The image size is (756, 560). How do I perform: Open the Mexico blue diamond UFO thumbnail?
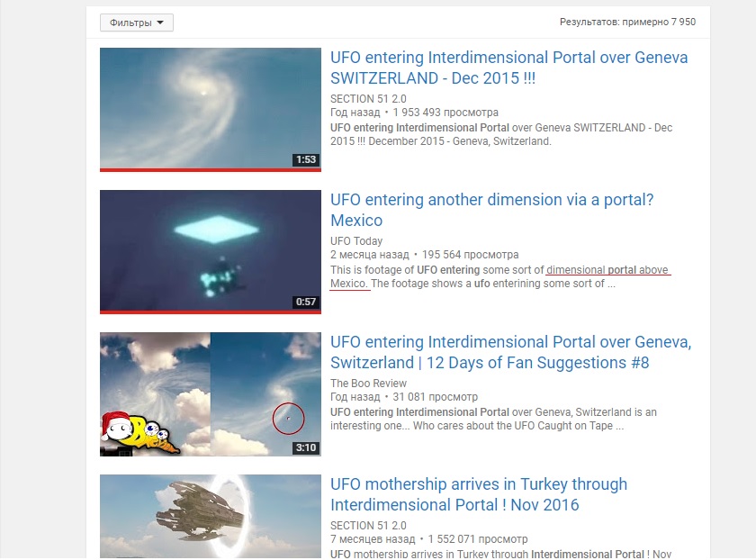[x=211, y=251]
